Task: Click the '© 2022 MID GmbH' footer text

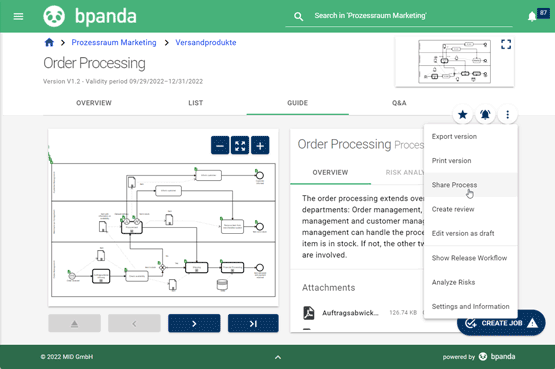Action: click(67, 357)
